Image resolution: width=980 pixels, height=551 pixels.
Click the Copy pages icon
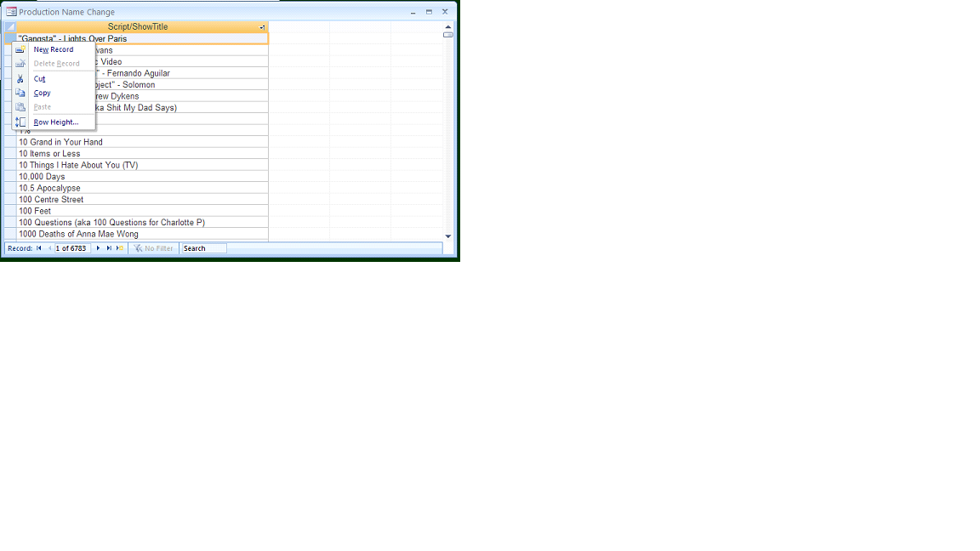(20, 93)
